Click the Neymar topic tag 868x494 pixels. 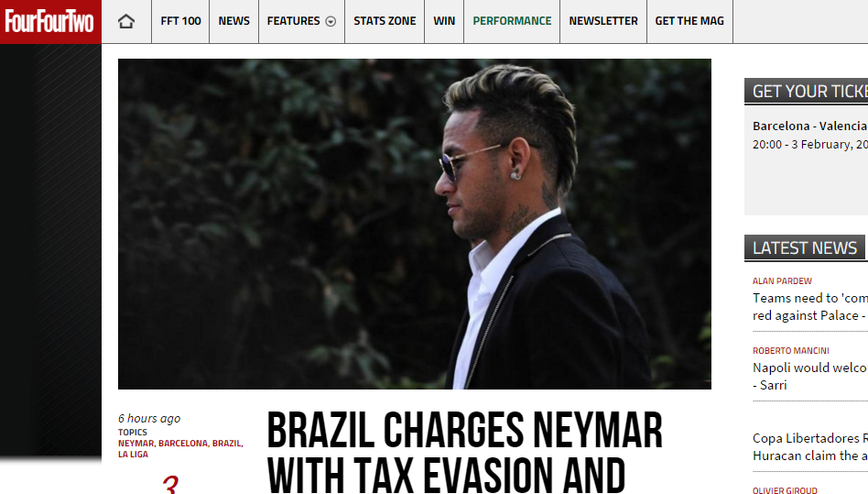click(x=136, y=443)
